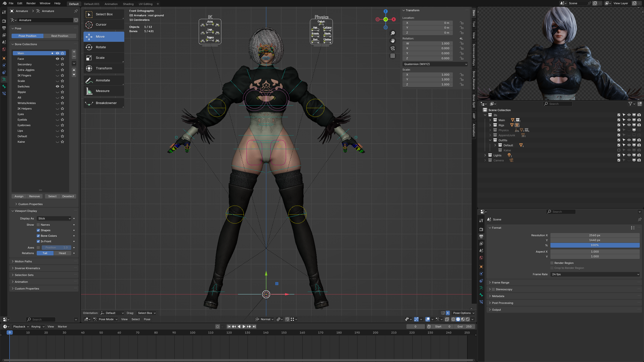Click the viewport zoom magnifier icon
This screenshot has width=644, height=362.
tap(393, 33)
